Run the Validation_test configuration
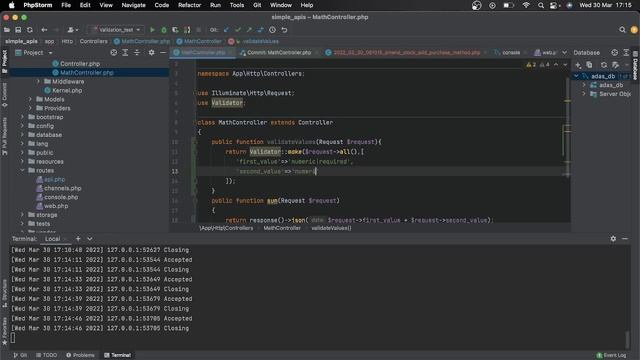Image resolution: width=640 pixels, height=360 pixels. [152, 30]
